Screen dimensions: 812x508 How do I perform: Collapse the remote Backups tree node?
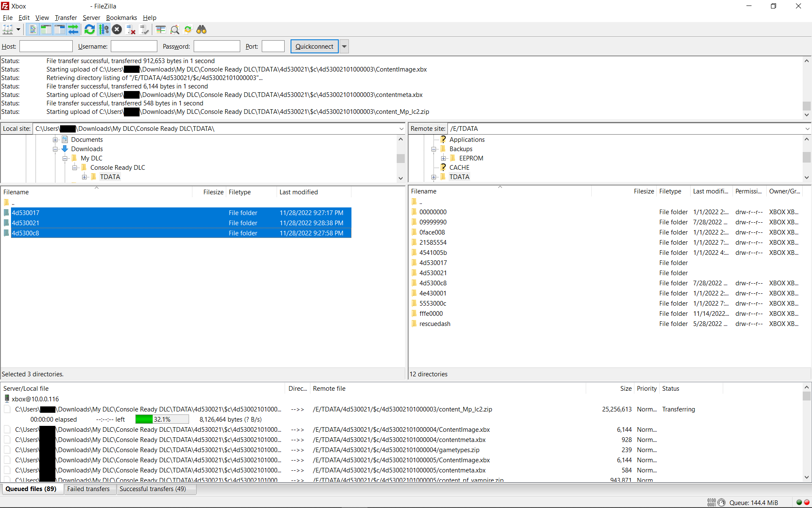[433, 149]
